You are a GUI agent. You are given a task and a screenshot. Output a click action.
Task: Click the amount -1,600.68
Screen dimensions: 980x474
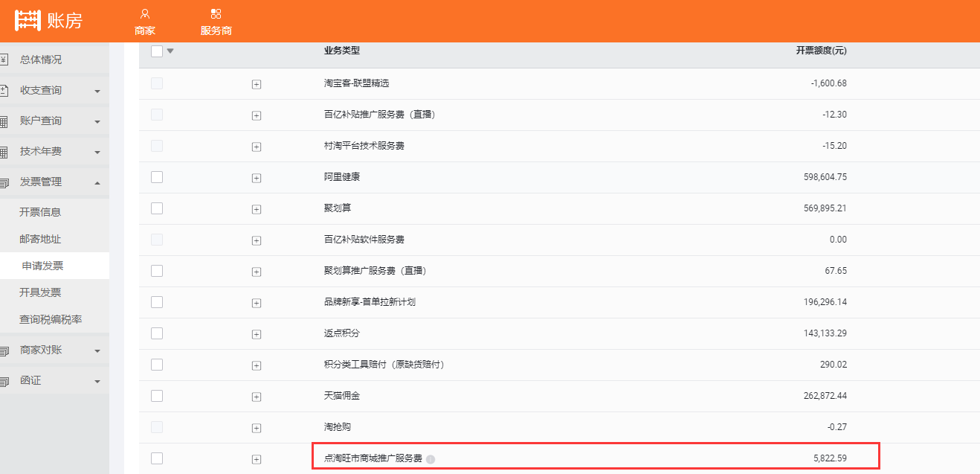click(828, 83)
